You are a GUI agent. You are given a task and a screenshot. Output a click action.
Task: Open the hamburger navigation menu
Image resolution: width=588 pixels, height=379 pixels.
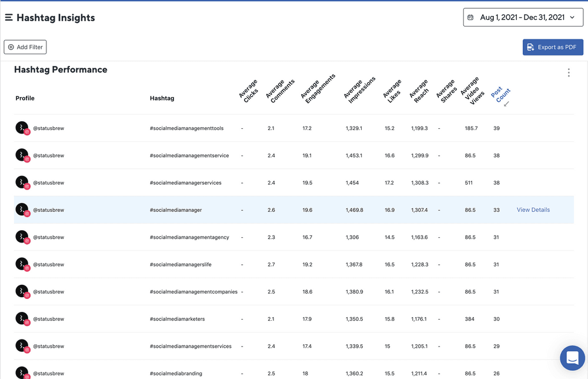pyautogui.click(x=9, y=18)
